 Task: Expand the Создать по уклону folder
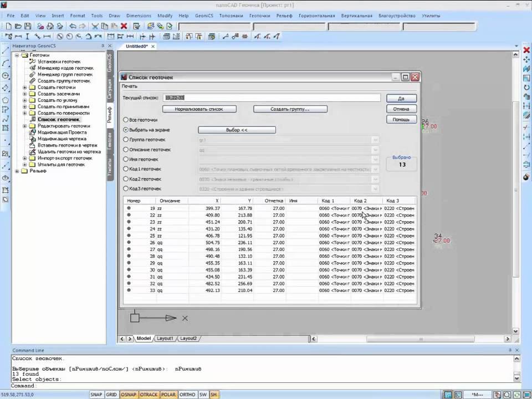click(24, 100)
